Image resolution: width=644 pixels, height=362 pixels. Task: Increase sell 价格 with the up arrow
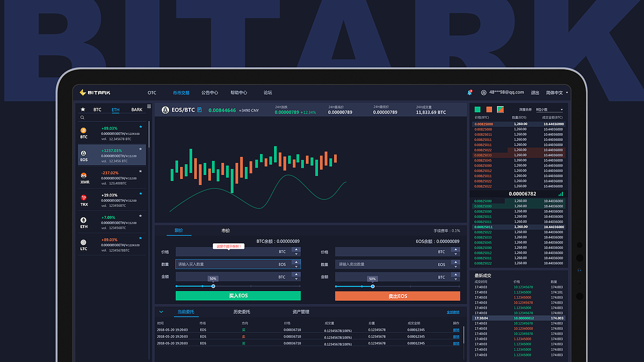(456, 249)
